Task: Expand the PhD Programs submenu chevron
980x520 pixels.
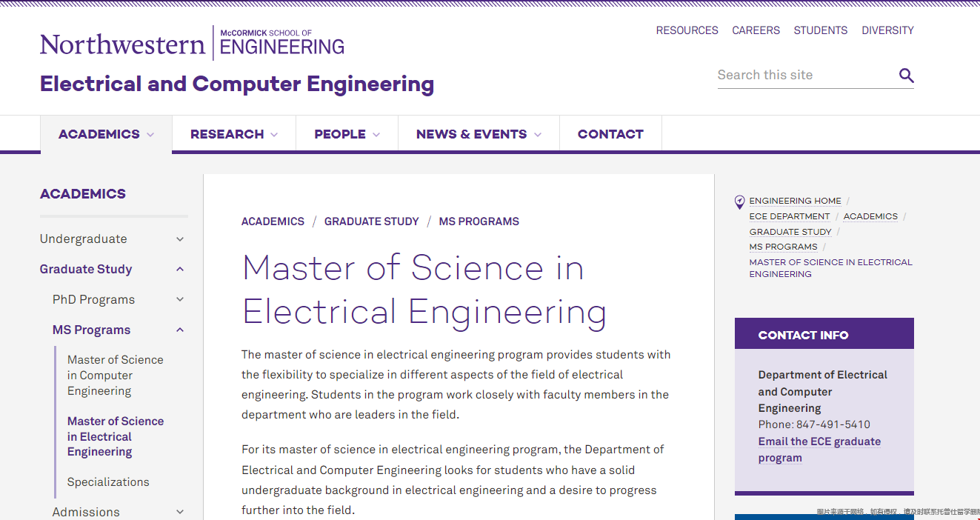Action: [x=180, y=300]
